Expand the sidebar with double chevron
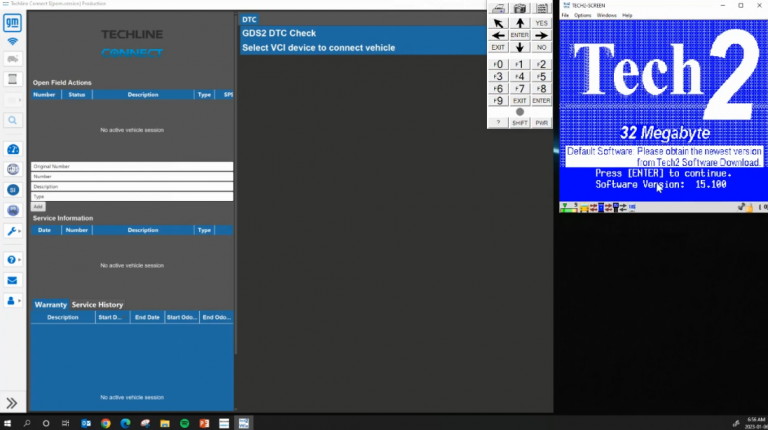Image resolution: width=768 pixels, height=430 pixels. pos(13,403)
